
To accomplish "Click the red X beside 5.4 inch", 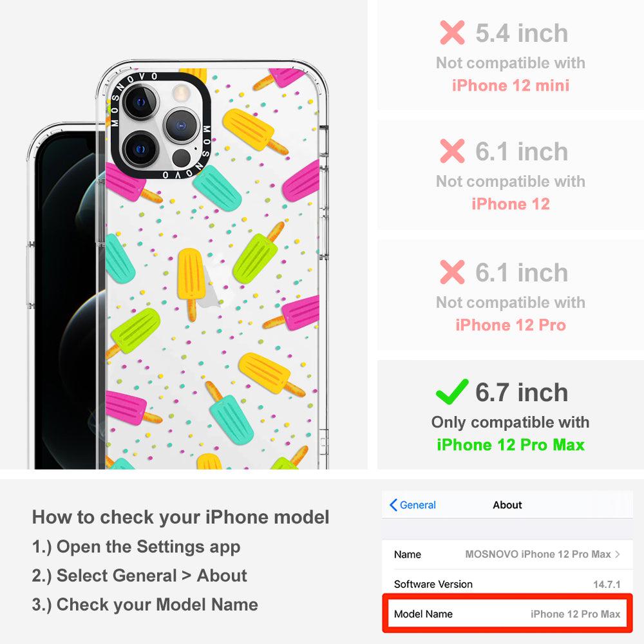I will (452, 32).
